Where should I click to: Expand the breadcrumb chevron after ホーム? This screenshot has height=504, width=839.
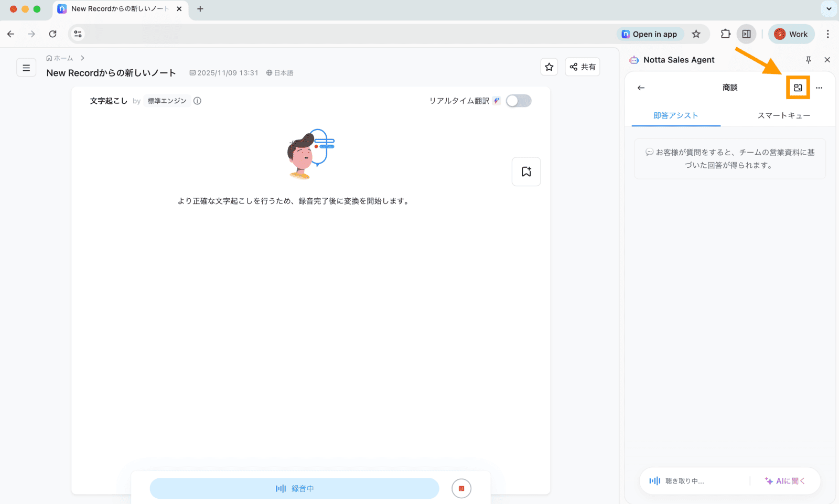tap(82, 58)
